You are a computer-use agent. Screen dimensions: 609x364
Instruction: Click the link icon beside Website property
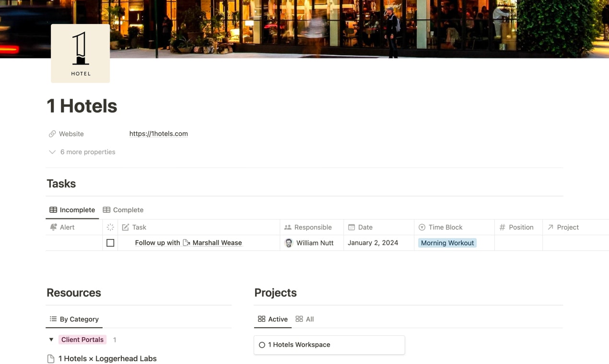[52, 134]
